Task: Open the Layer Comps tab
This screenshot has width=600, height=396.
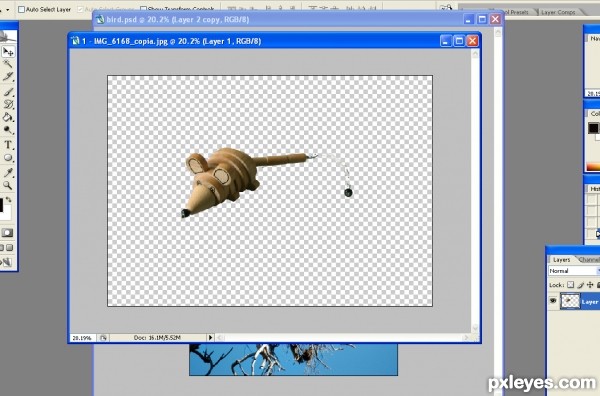Action: click(x=558, y=12)
